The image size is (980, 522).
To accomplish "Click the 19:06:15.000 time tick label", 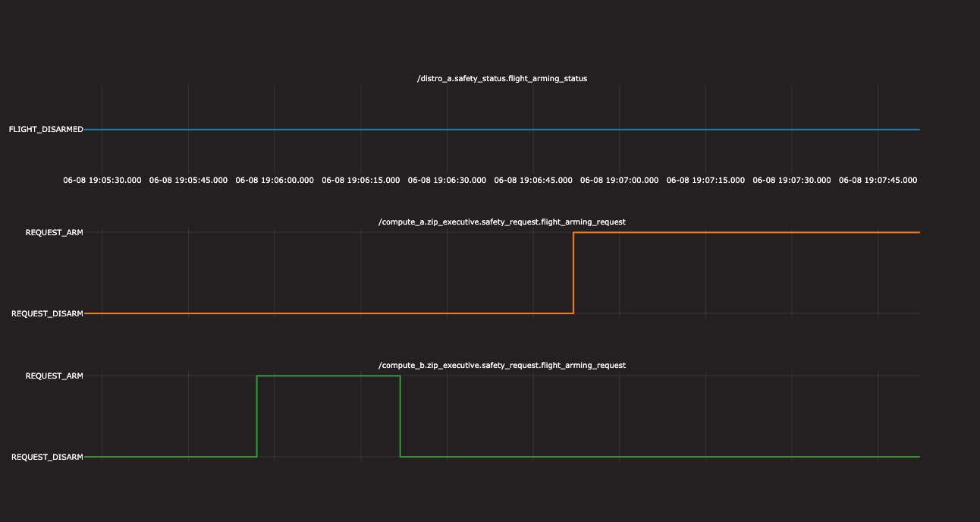I will click(360, 181).
